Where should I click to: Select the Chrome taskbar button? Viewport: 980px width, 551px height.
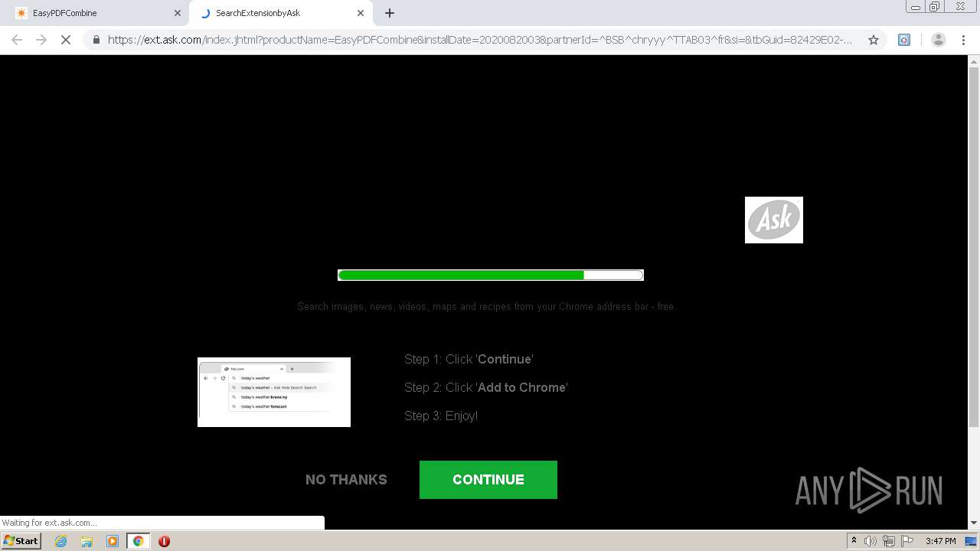[139, 541]
